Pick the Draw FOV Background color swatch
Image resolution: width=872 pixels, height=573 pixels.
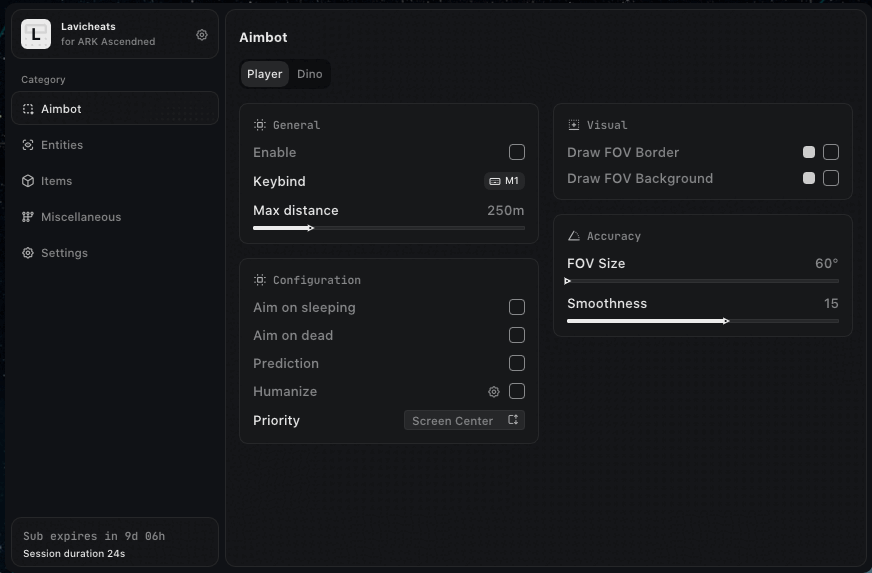click(x=809, y=178)
